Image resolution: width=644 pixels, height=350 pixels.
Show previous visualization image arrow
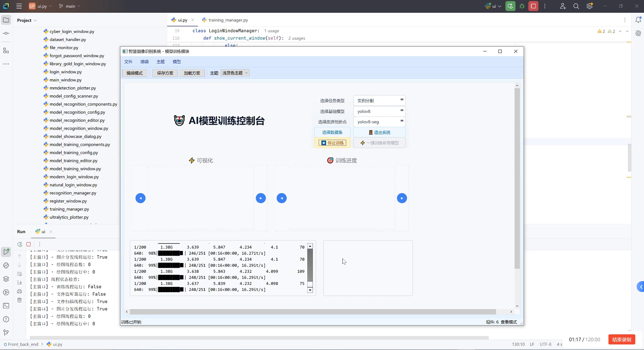(141, 198)
